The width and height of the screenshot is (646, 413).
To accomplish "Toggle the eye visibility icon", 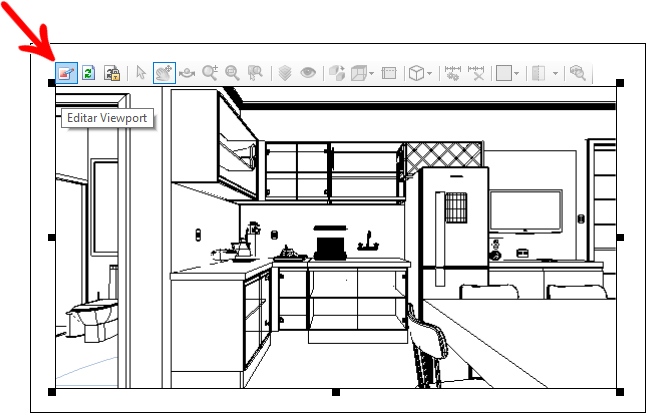I will pos(308,73).
